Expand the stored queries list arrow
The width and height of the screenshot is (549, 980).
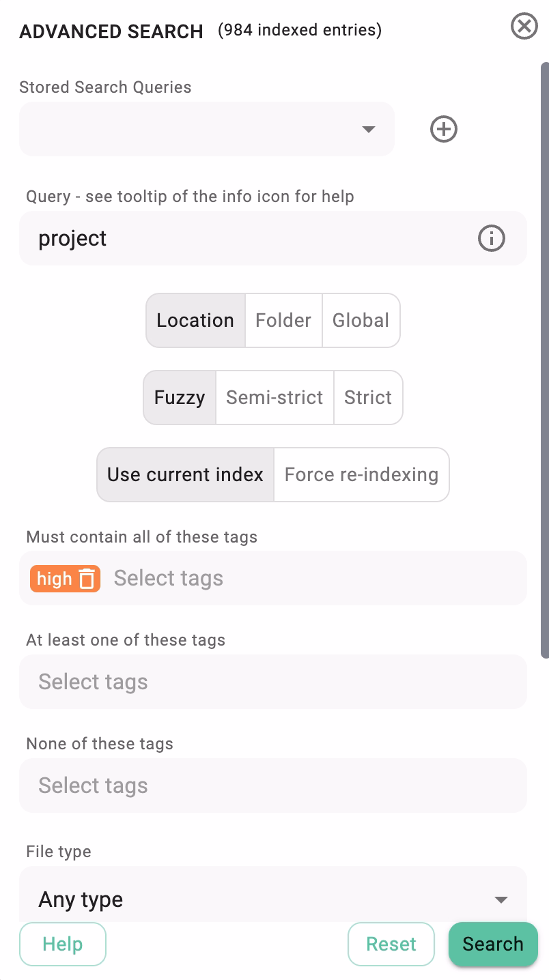click(369, 129)
